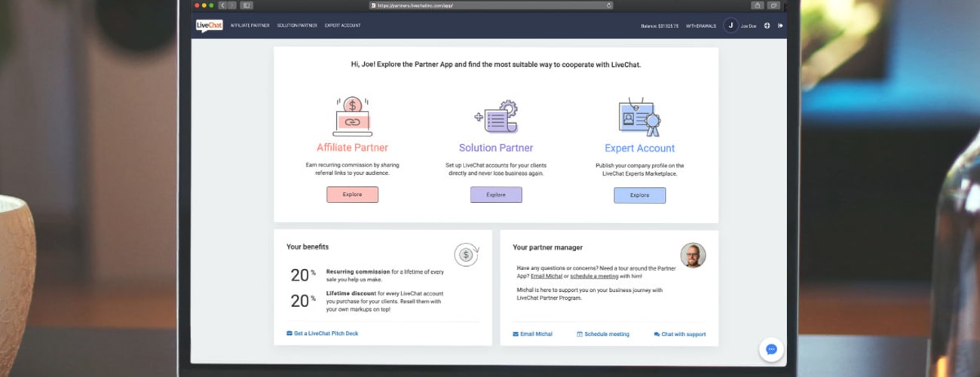Click the 'Your benefits' heading
Screen dimensions: 980x377
point(308,247)
